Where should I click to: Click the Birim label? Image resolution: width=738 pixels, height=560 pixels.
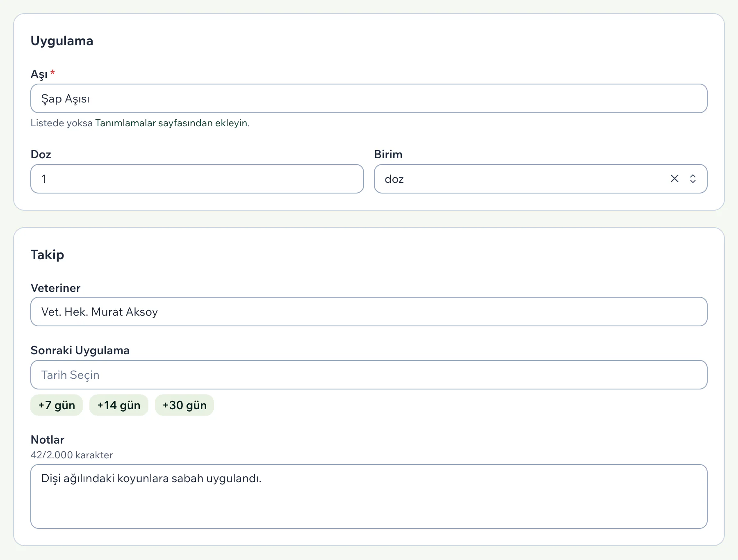point(388,155)
